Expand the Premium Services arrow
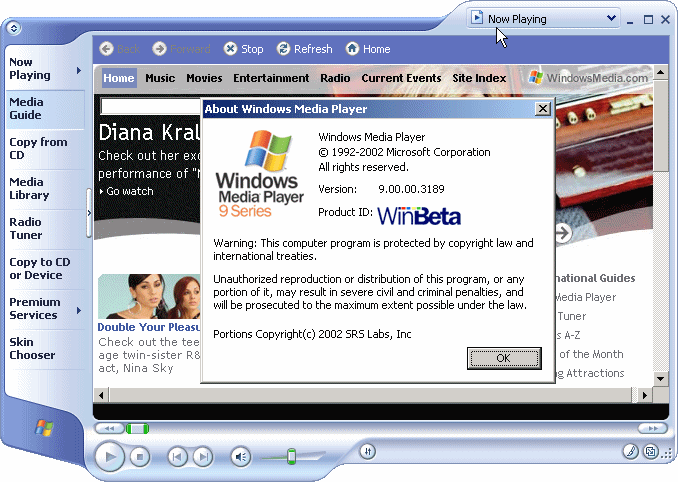This screenshot has height=482, width=678. [x=79, y=310]
